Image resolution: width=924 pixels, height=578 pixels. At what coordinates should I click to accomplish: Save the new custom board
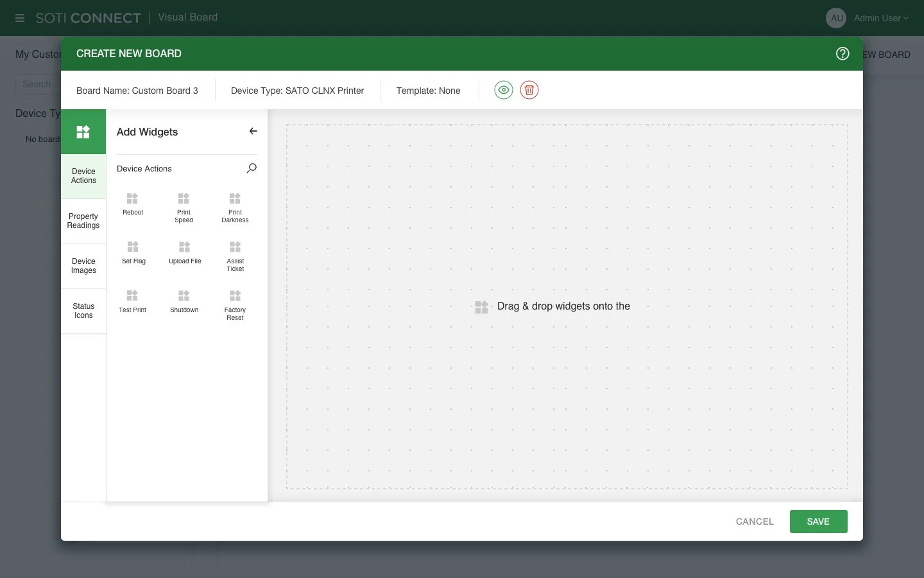[818, 521]
